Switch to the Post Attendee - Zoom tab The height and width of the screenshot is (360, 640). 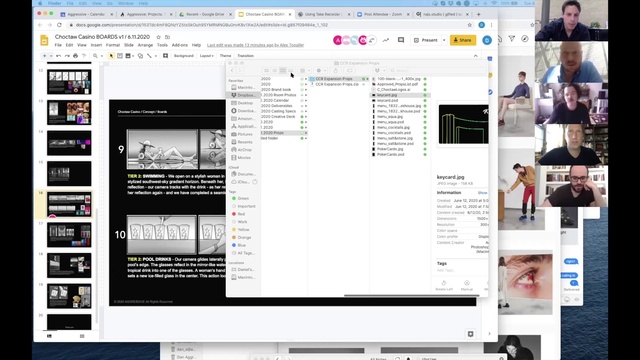point(383,14)
